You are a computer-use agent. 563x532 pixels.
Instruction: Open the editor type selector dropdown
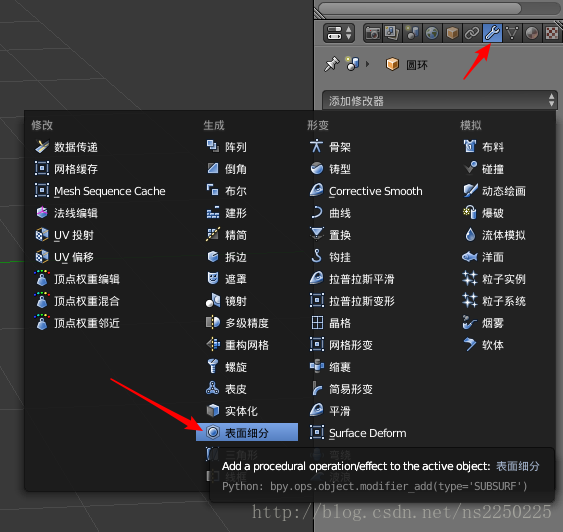[339, 33]
